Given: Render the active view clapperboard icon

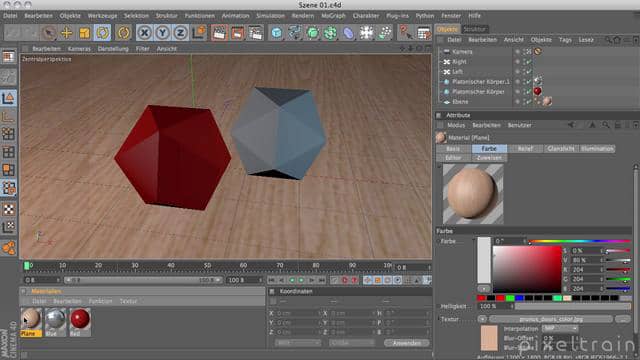Looking at the screenshot, I should point(219,33).
